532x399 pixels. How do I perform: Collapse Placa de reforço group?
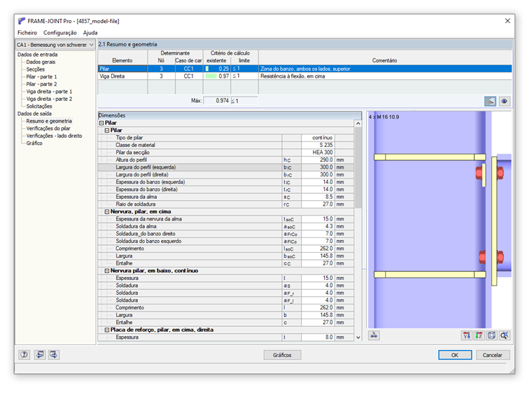pos(107,330)
